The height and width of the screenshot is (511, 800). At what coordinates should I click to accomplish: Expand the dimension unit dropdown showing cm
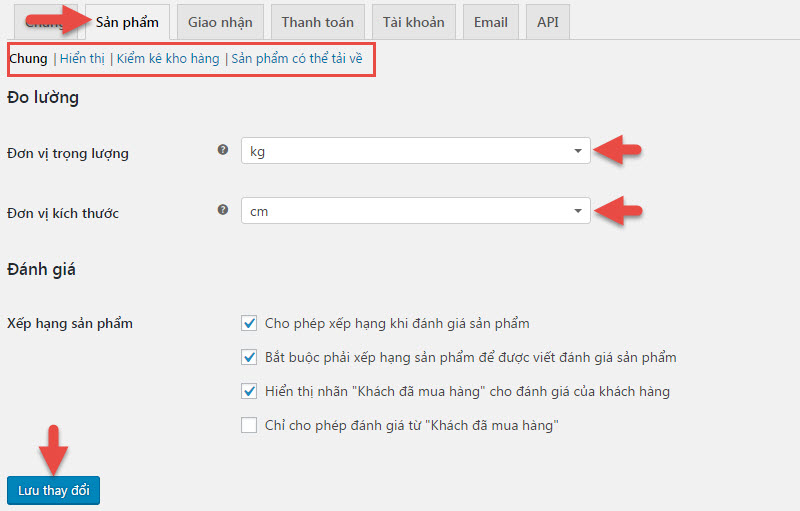(x=415, y=211)
